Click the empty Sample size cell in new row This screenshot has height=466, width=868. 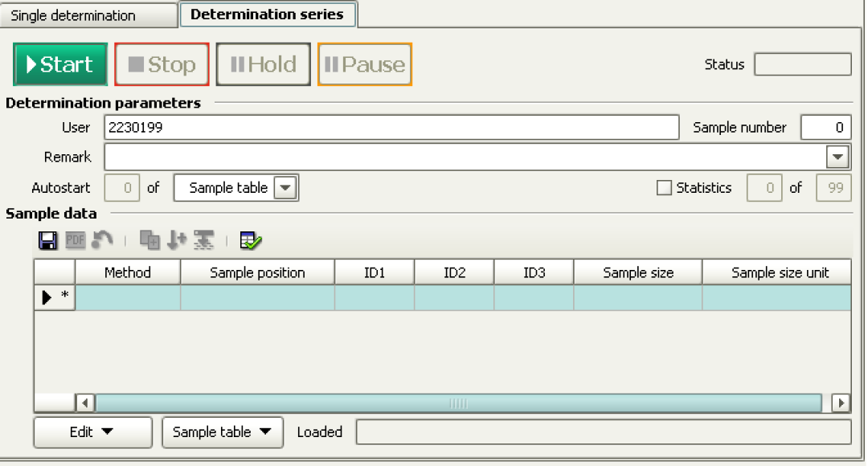point(637,298)
